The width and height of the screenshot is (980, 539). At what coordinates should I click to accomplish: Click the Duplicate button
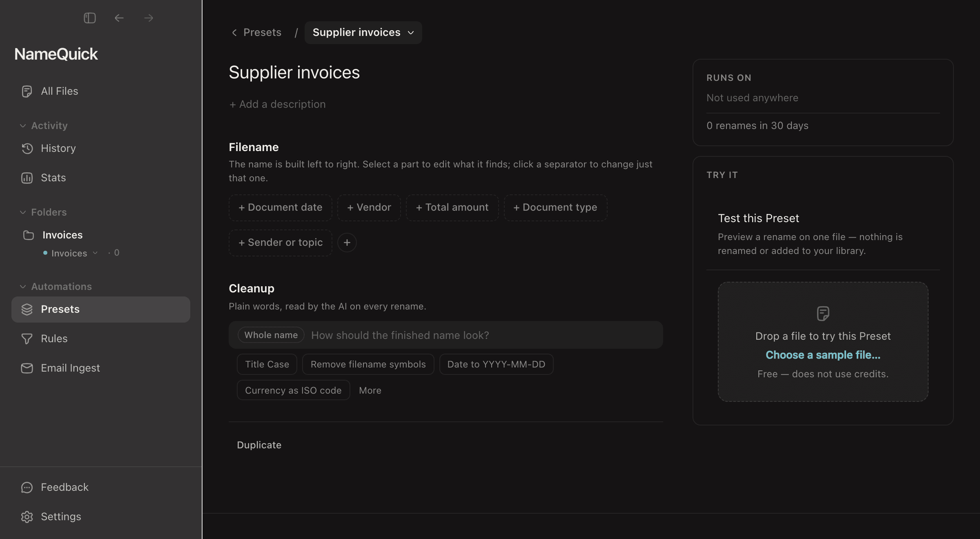point(259,445)
